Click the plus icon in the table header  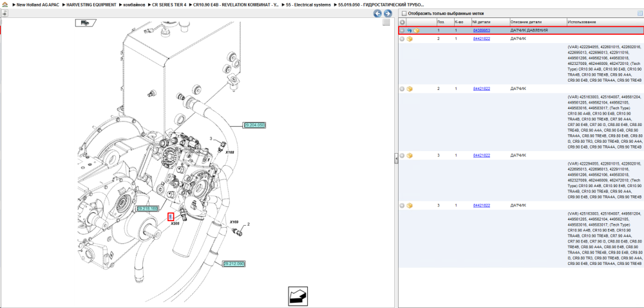coord(402,22)
